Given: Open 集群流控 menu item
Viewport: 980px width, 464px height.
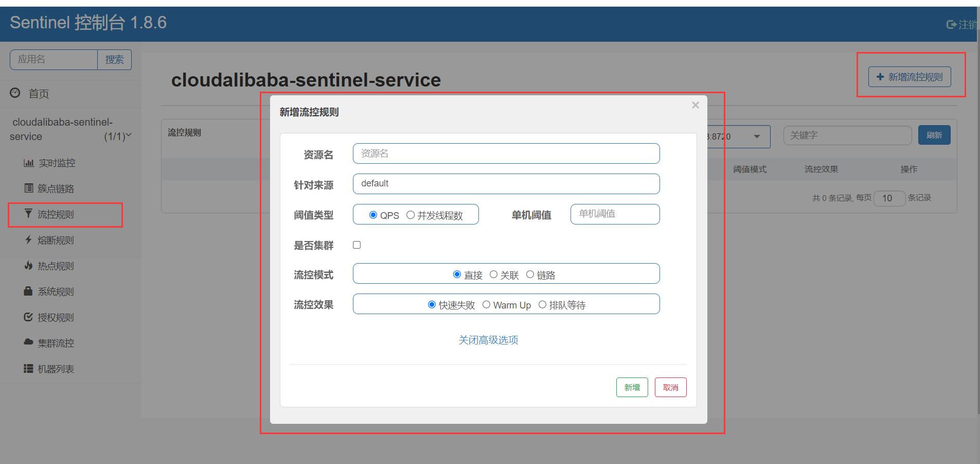Looking at the screenshot, I should click(x=56, y=343).
